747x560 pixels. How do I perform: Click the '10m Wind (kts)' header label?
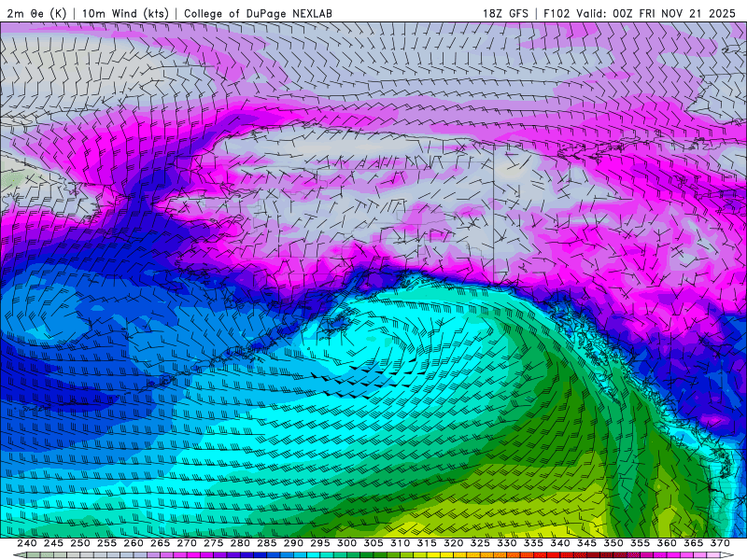(125, 13)
